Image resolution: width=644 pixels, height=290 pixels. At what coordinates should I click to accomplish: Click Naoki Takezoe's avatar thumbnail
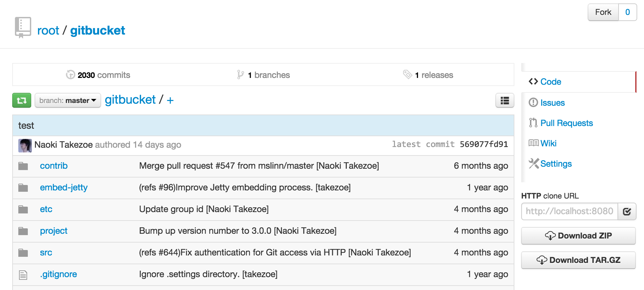point(25,145)
